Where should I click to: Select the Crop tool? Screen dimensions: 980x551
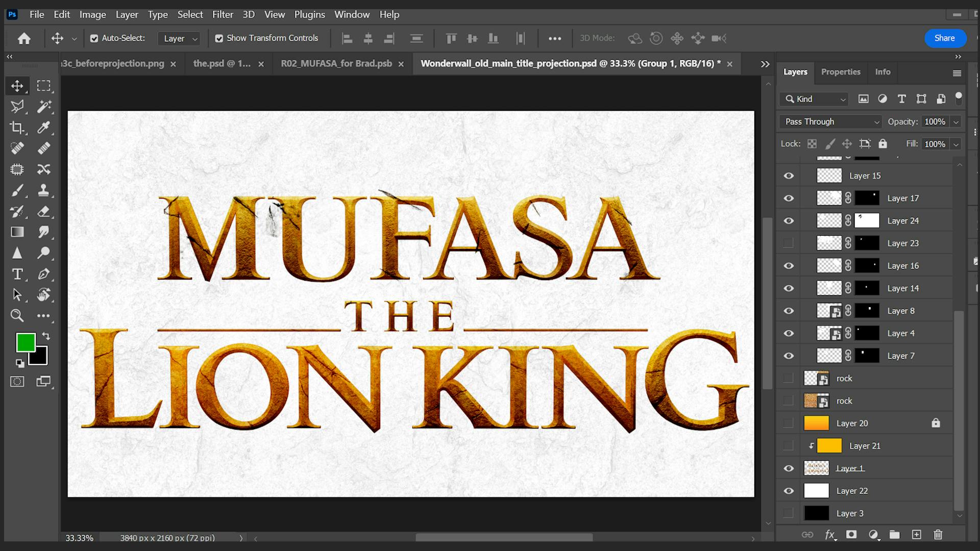tap(17, 128)
